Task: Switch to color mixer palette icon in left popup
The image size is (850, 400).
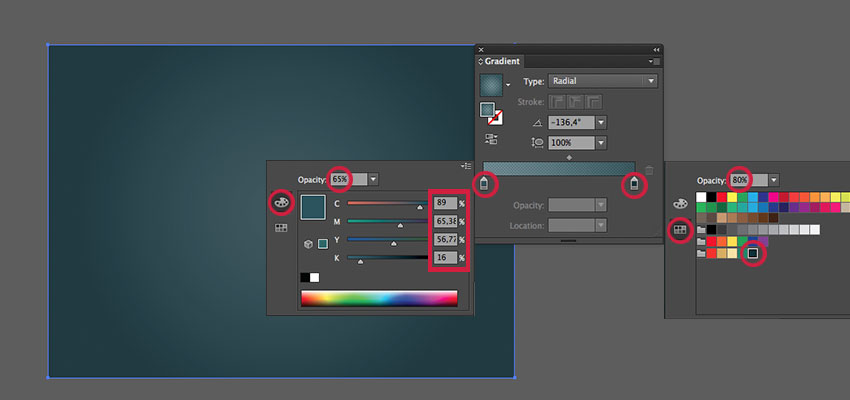Action: (282, 202)
